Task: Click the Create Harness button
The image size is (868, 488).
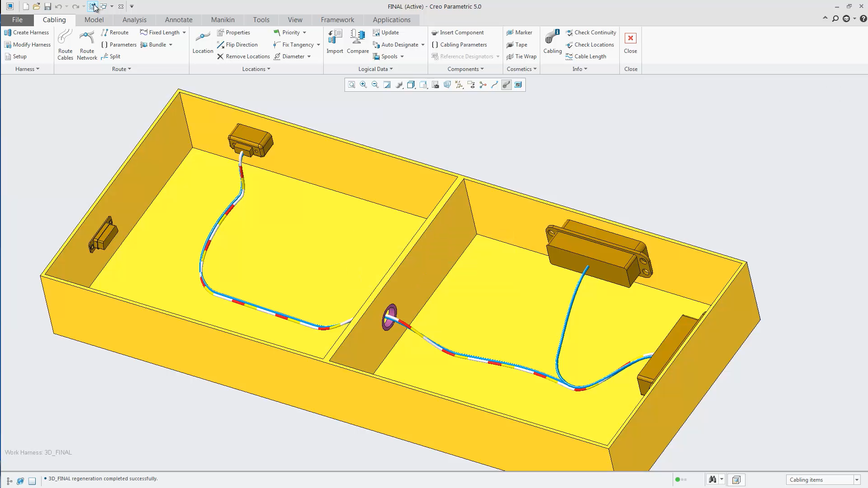Action: click(x=26, y=33)
